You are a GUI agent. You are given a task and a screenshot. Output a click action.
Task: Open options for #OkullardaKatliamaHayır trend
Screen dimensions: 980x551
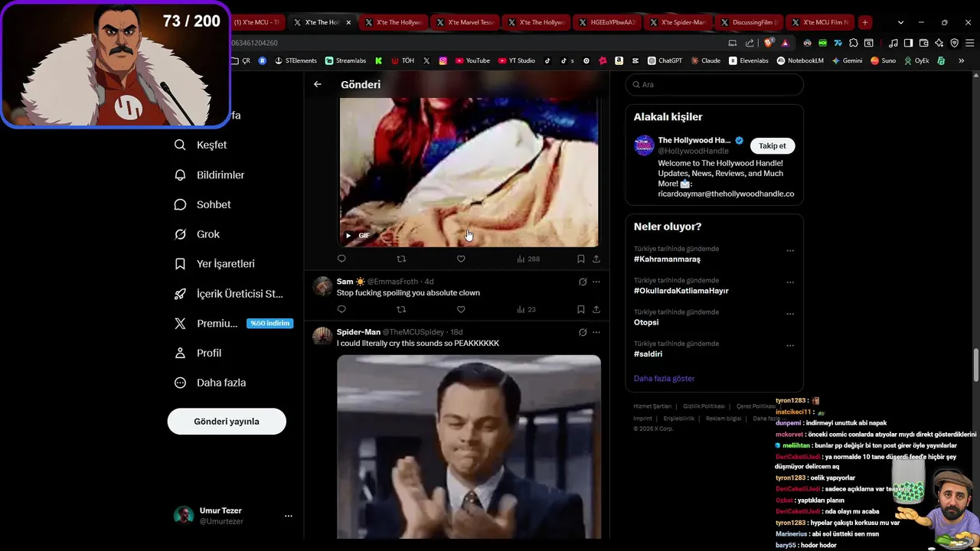click(790, 282)
